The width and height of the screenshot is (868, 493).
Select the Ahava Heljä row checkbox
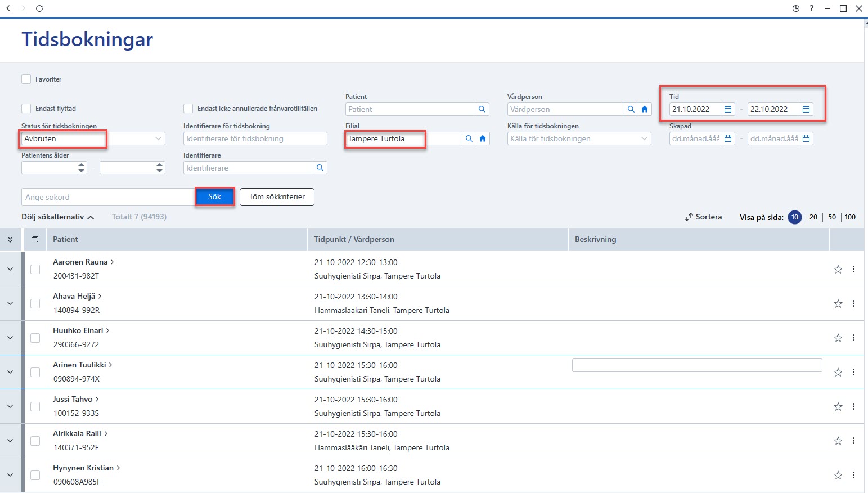click(35, 303)
